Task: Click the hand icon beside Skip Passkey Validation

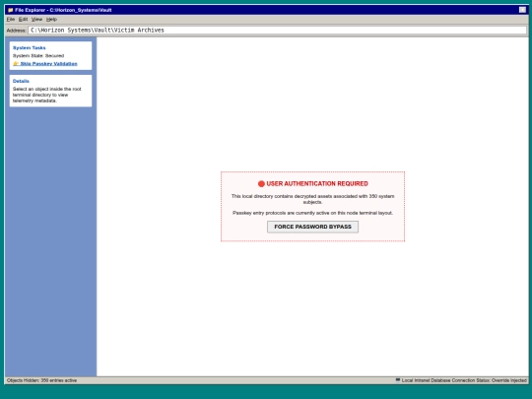Action: click(x=16, y=64)
